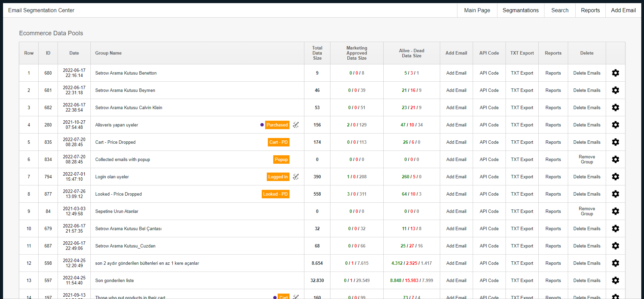TXT Export Login olan uyeler group

(522, 177)
